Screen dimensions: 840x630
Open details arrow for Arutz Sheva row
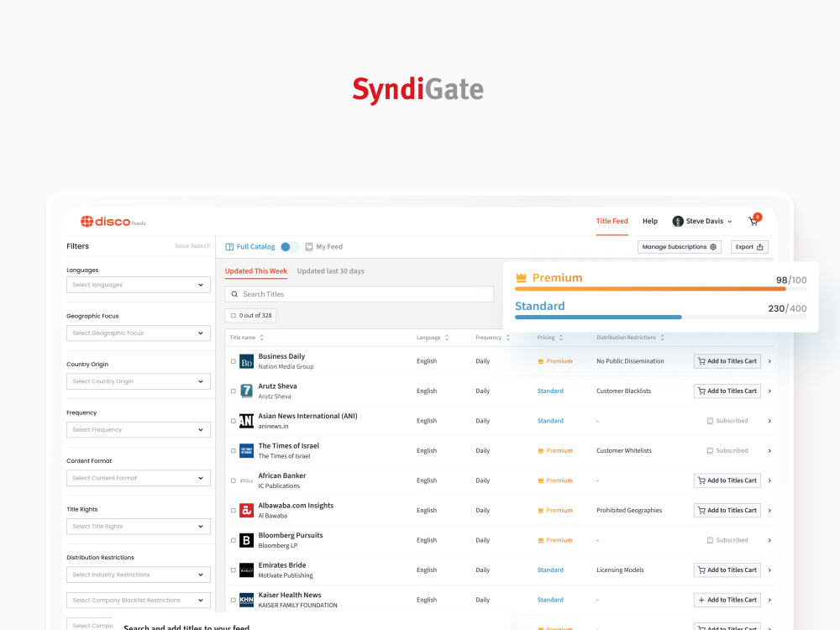(769, 391)
